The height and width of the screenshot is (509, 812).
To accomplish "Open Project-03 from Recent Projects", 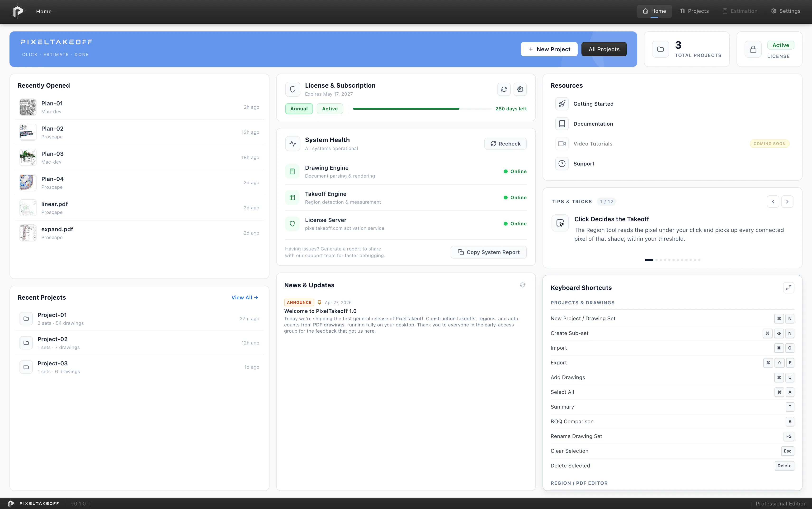I will tap(139, 367).
